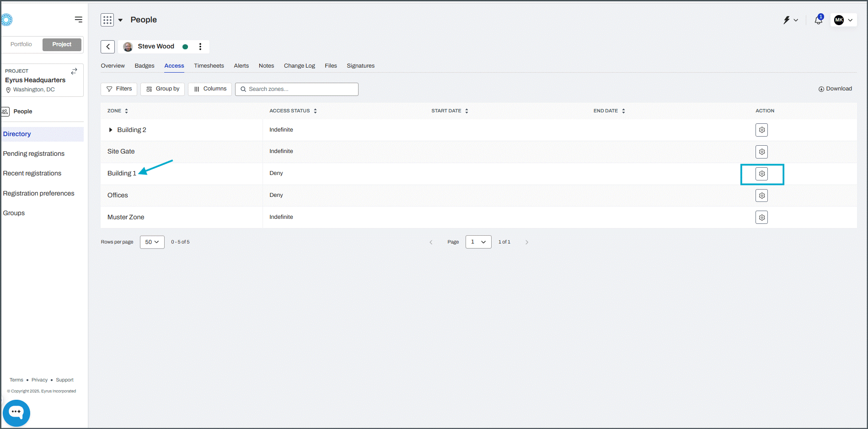This screenshot has width=868, height=429.
Task: Change rows per page from 50
Action: (152, 242)
